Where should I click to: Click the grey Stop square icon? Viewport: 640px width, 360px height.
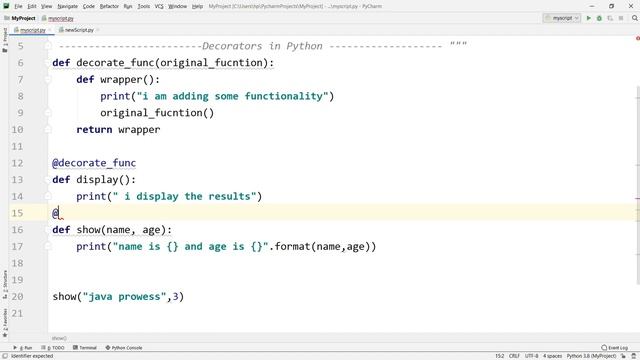point(621,18)
